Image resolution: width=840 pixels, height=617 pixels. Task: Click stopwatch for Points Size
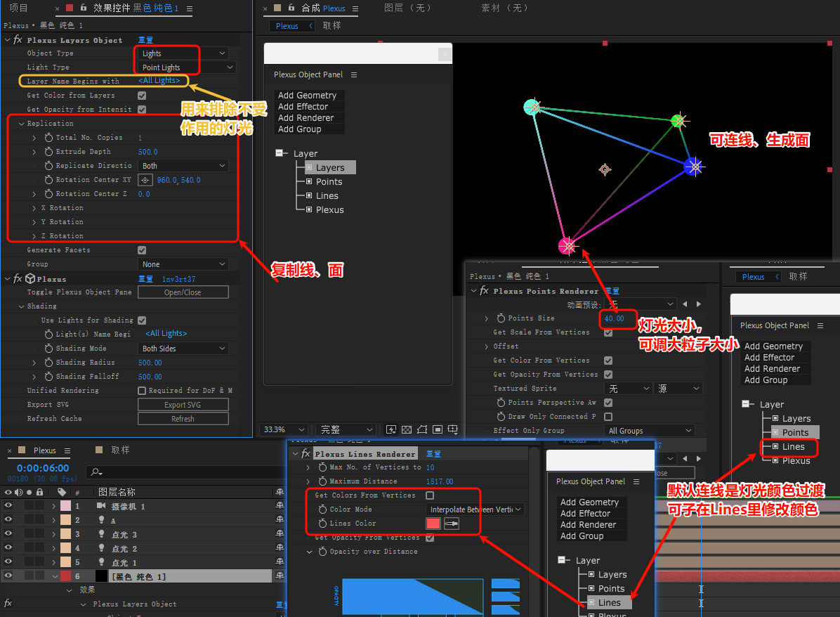pyautogui.click(x=501, y=318)
